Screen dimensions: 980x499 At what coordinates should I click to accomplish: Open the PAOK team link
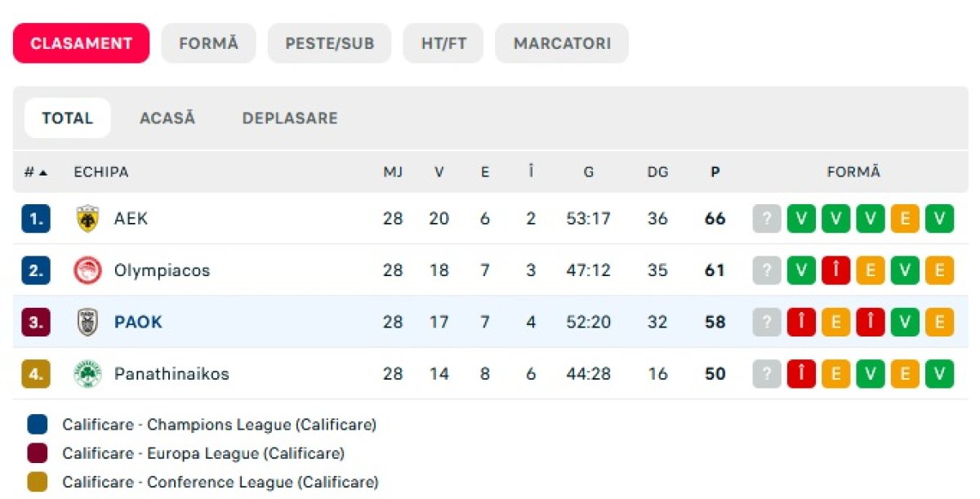click(x=138, y=323)
